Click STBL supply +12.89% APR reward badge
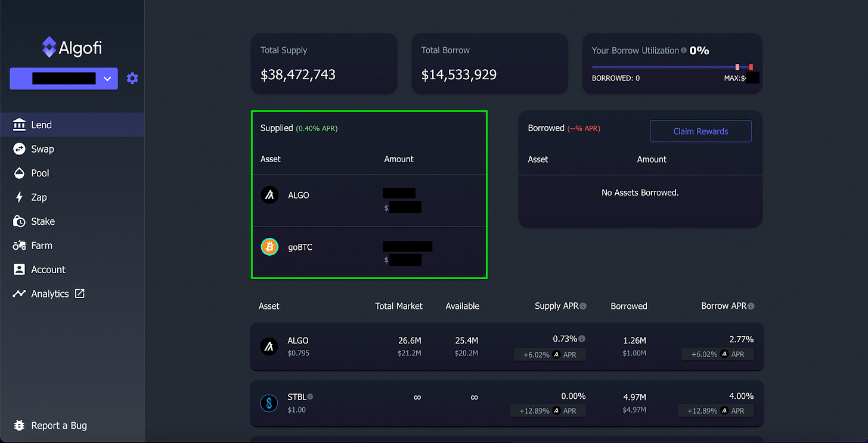This screenshot has height=443, width=868. (x=548, y=411)
